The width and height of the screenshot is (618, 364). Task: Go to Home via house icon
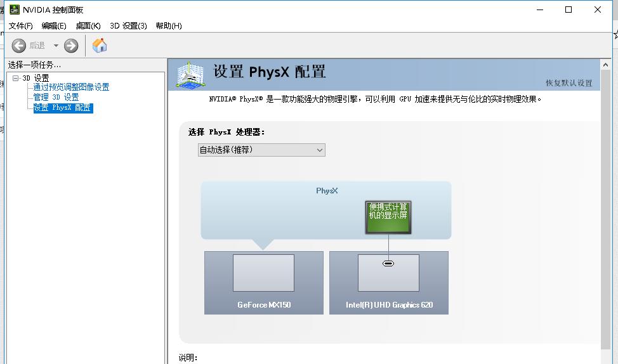pyautogui.click(x=100, y=45)
